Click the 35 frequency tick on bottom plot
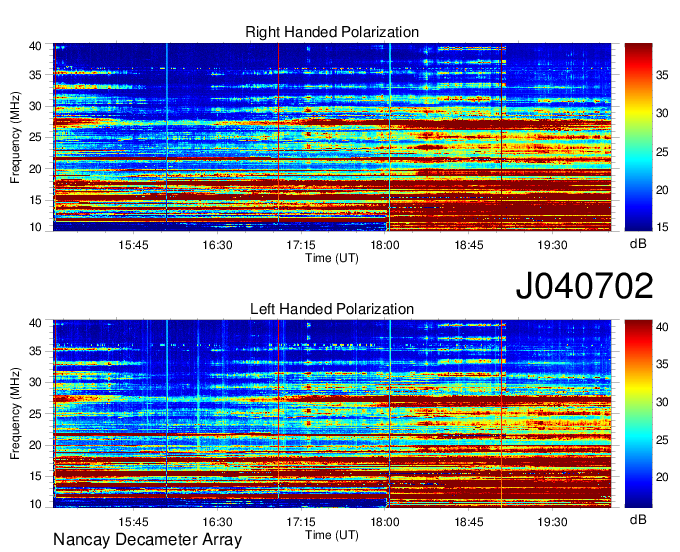Screen dimensions: 680x552 pos(35,351)
